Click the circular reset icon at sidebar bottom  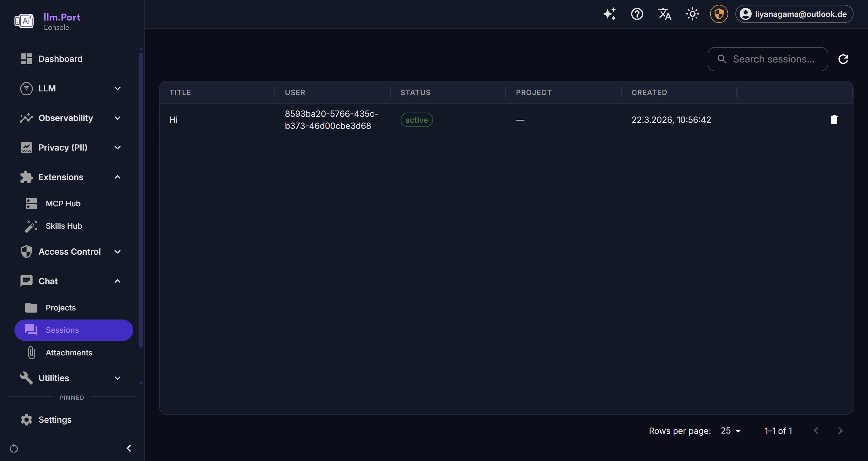point(14,448)
